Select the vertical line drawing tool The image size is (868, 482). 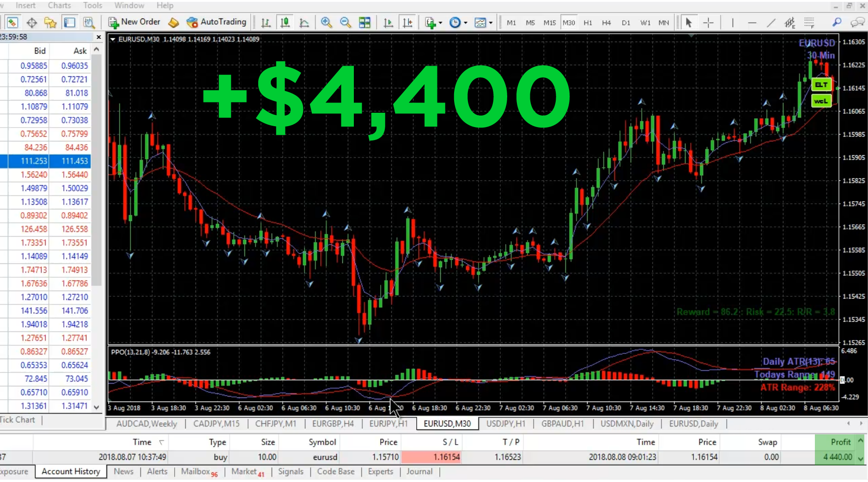coord(732,22)
